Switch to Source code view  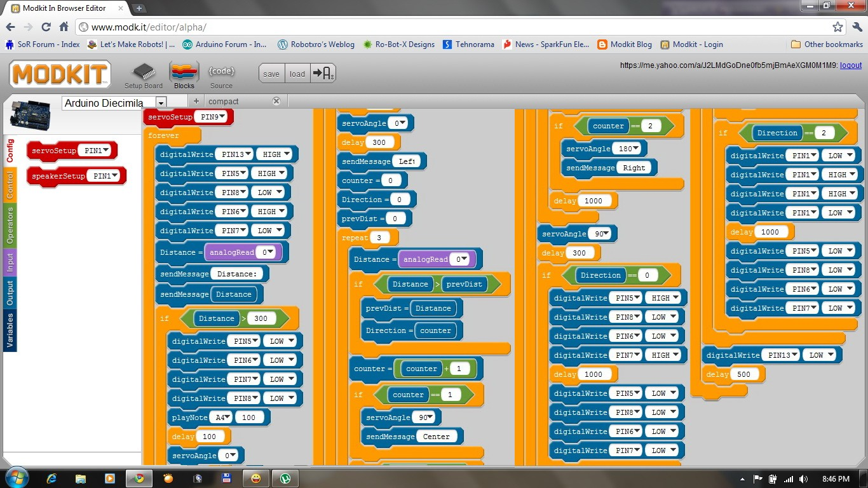point(221,74)
